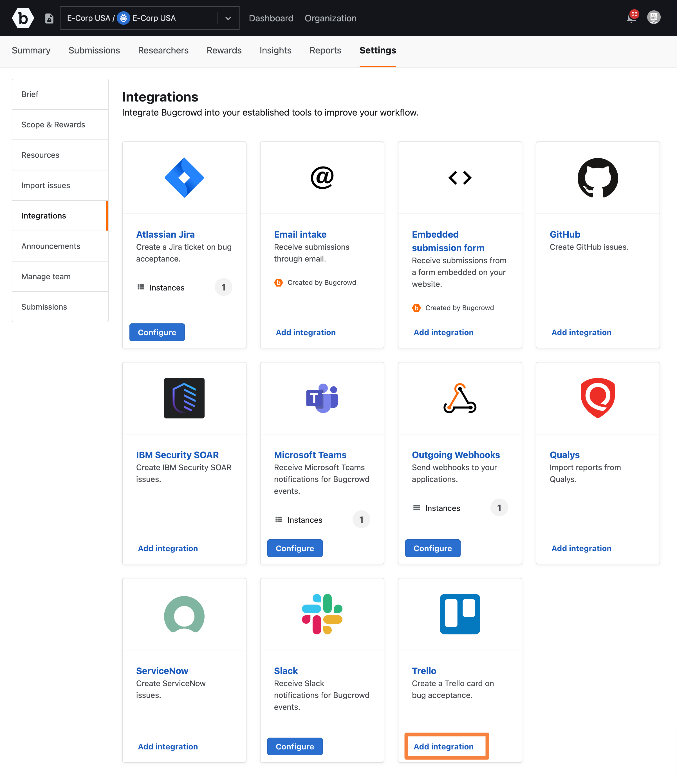677x784 pixels.
Task: Switch to the Insights tab
Action: (276, 50)
